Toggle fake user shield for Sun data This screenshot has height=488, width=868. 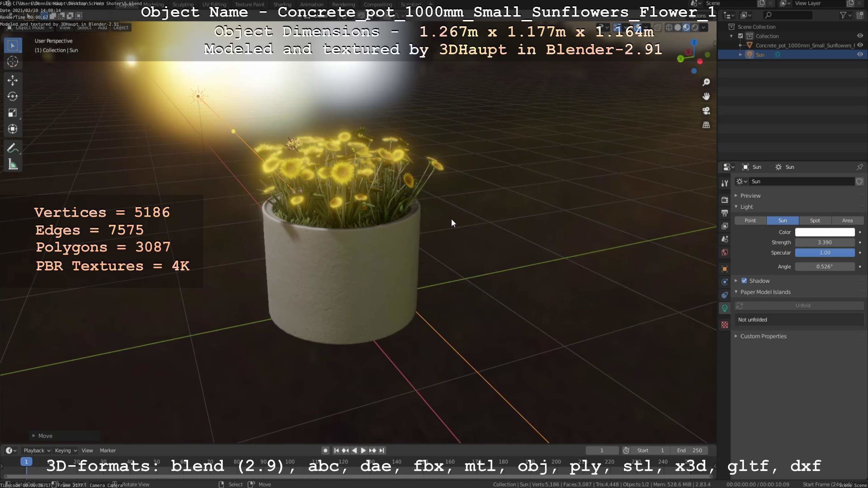[859, 181]
